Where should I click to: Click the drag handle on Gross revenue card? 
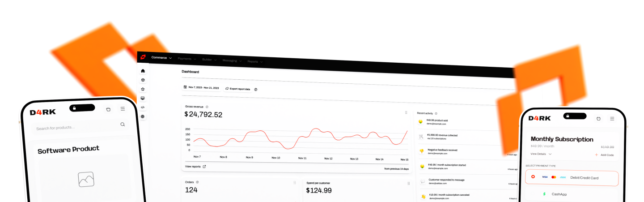click(x=406, y=112)
